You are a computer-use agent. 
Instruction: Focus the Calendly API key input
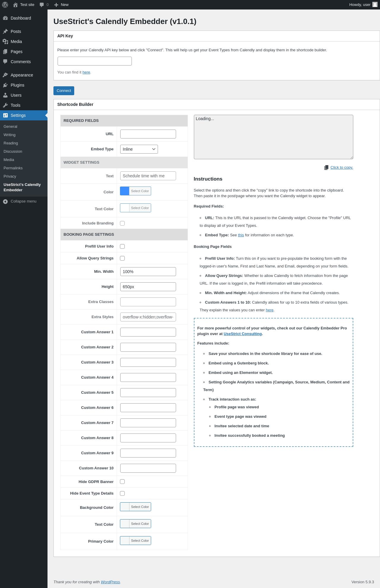(95, 61)
